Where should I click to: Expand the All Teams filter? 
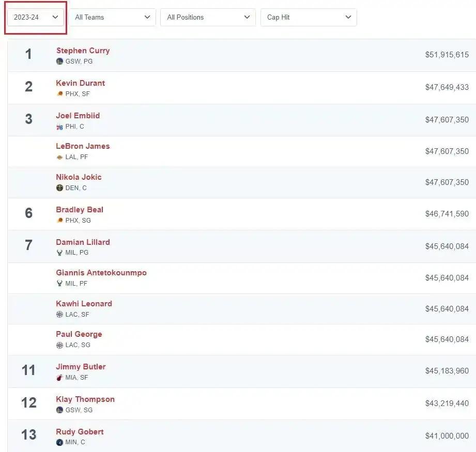click(112, 17)
